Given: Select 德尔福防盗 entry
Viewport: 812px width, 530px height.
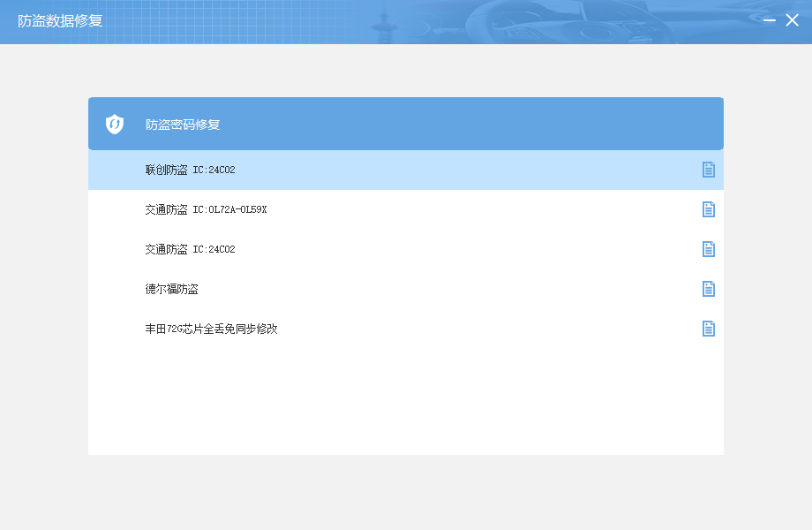Looking at the screenshot, I should (405, 289).
